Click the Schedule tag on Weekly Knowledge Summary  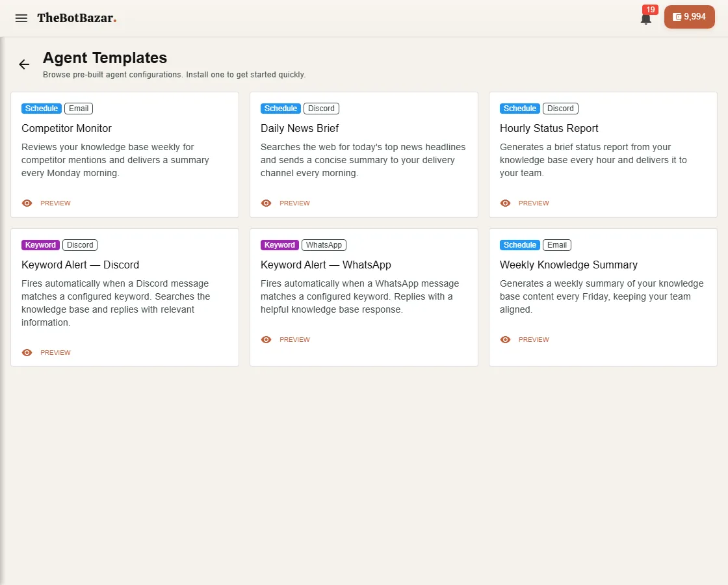point(519,244)
